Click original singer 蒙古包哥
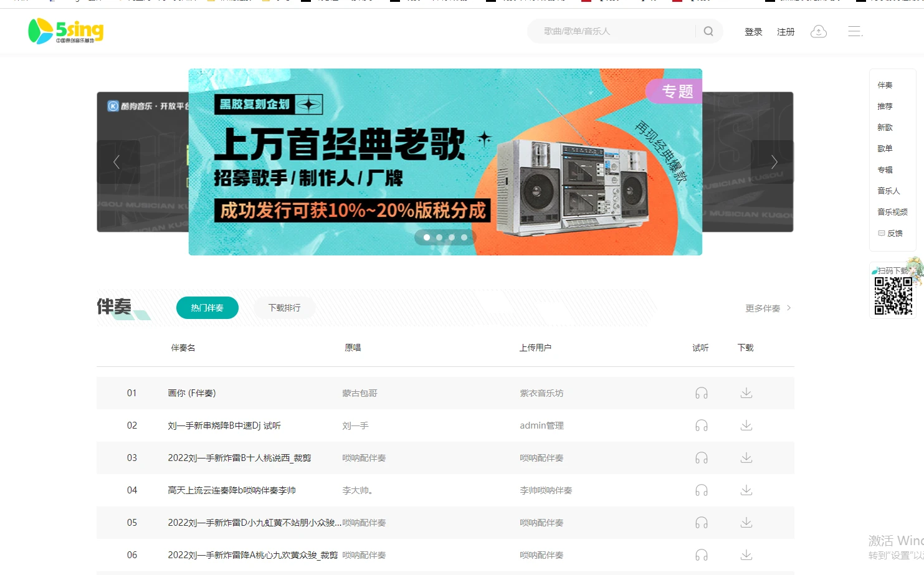The width and height of the screenshot is (924, 575). 360,393
